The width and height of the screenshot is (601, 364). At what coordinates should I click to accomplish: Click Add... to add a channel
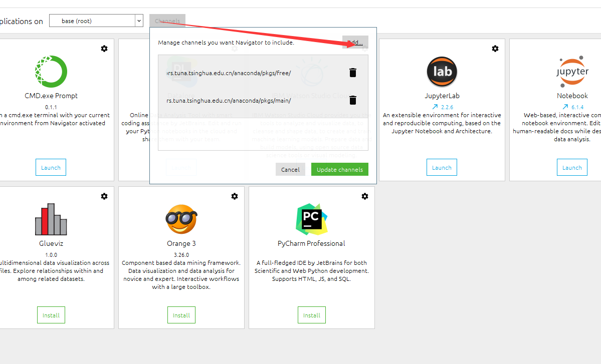(355, 42)
